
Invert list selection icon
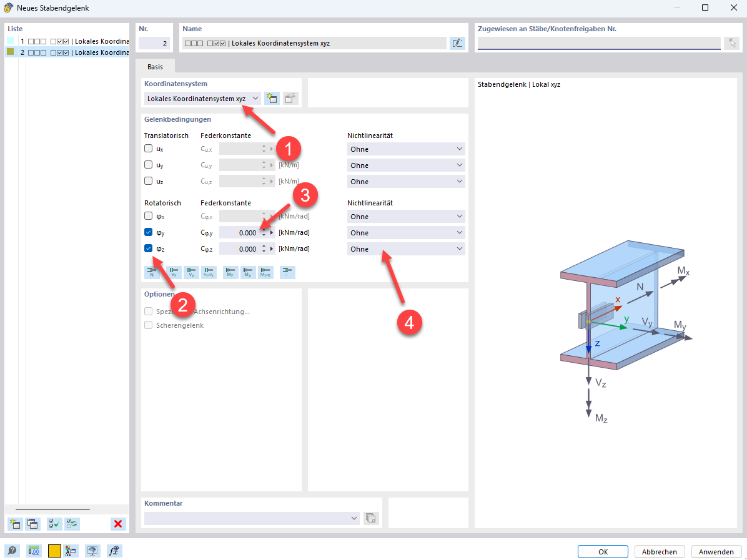[x=72, y=524]
